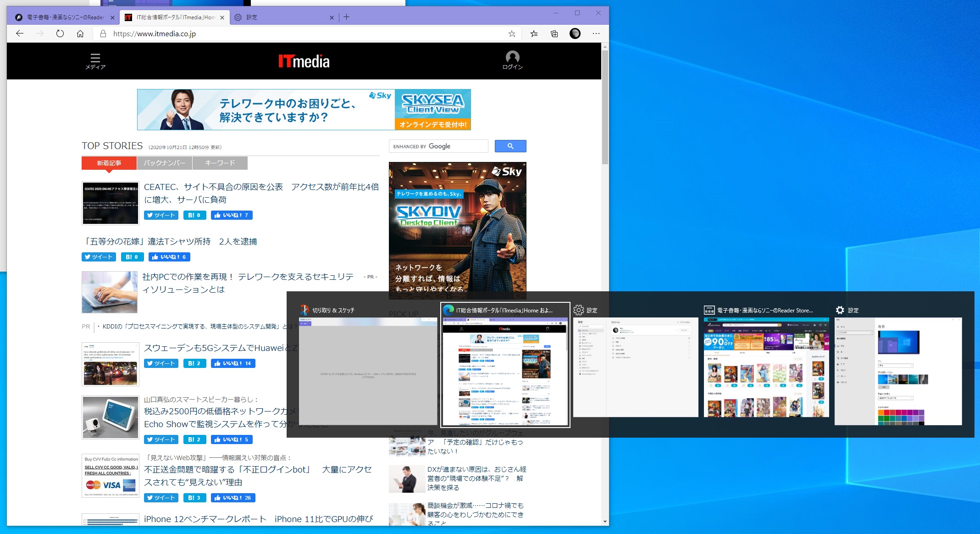Click いいね! 14 on the Huawei article
980x534 pixels.
click(233, 363)
